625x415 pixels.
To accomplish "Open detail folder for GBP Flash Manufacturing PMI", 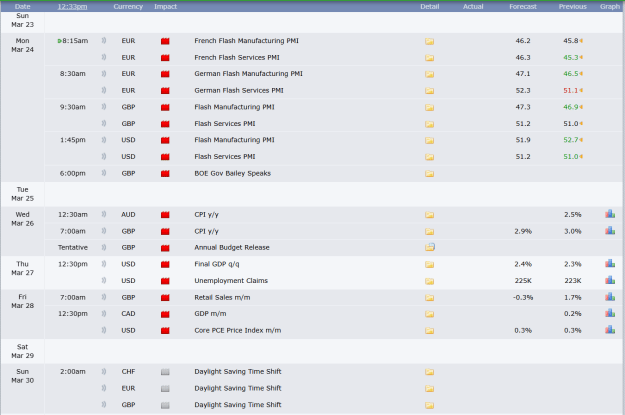I will pos(429,107).
